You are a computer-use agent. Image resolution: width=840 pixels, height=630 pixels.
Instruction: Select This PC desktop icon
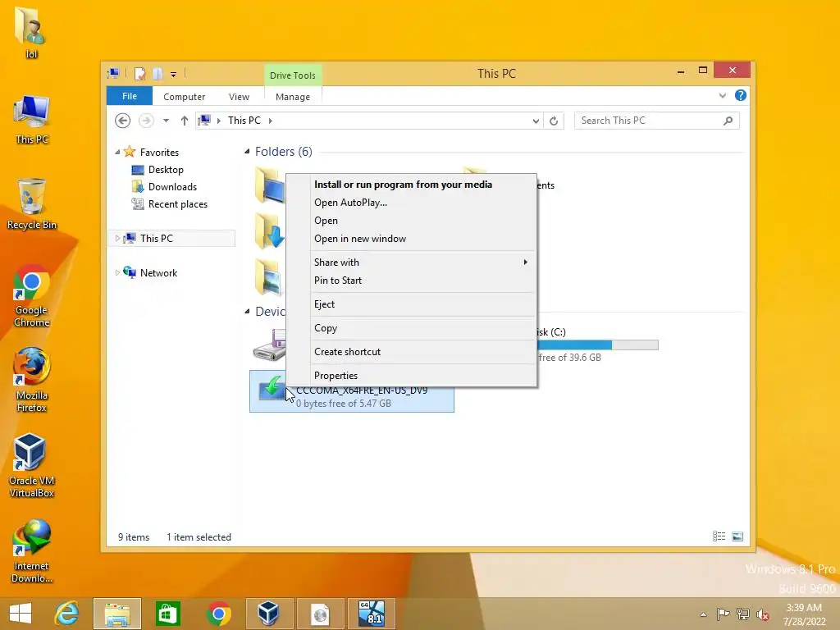pos(32,119)
